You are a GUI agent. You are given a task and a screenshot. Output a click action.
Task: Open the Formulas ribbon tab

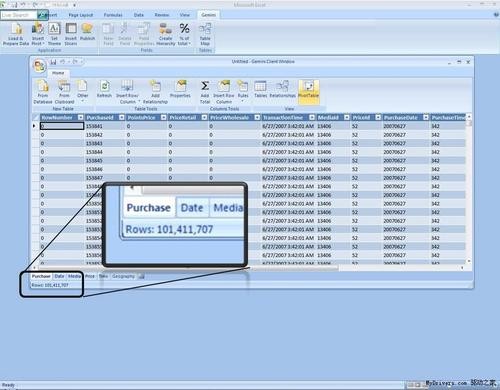pos(113,15)
